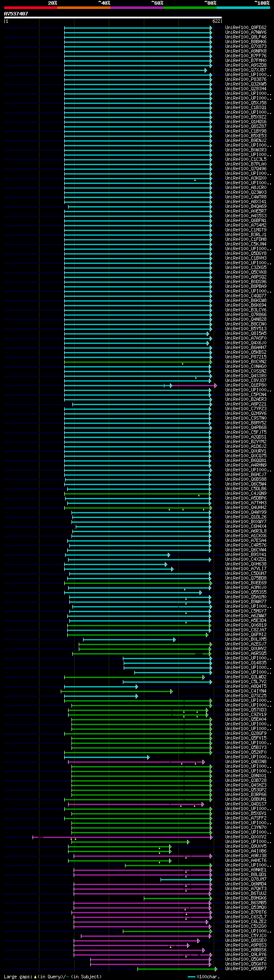Select the UniRef100_Q7Q496 label

pyautogui.click(x=246, y=169)
